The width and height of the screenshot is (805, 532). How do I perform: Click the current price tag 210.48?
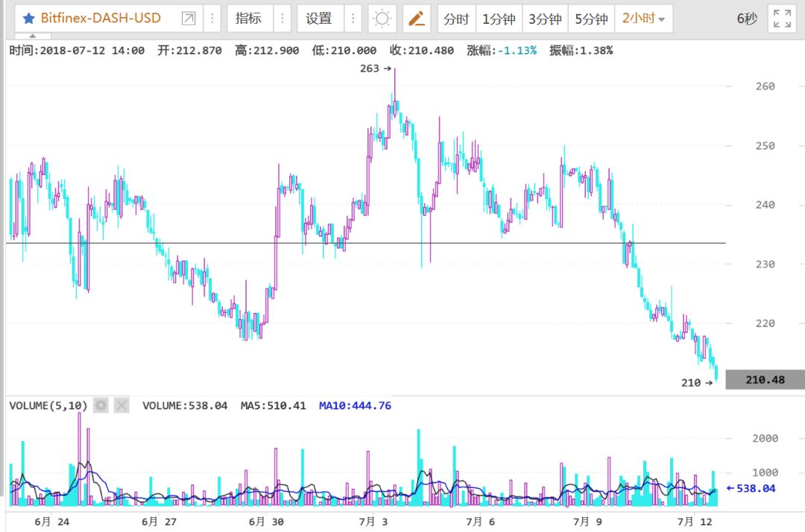pyautogui.click(x=765, y=380)
